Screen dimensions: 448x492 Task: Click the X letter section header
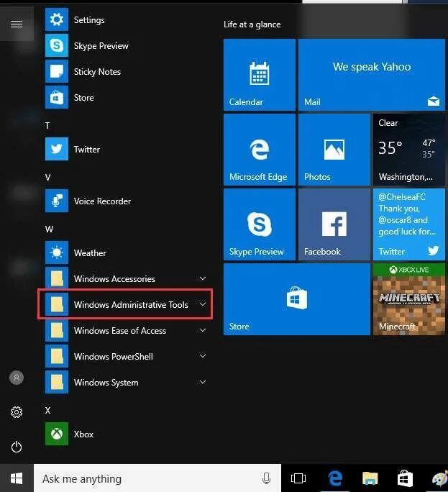point(47,411)
